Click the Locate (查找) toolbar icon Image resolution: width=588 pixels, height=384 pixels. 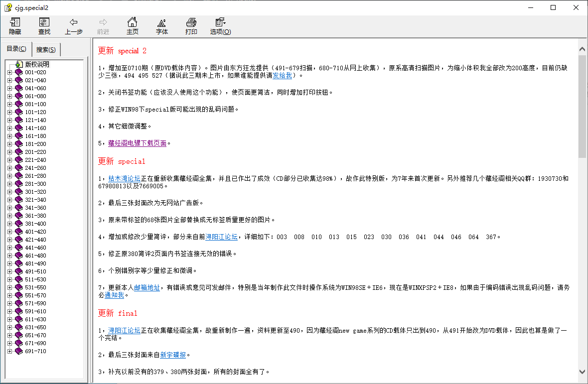coord(44,26)
